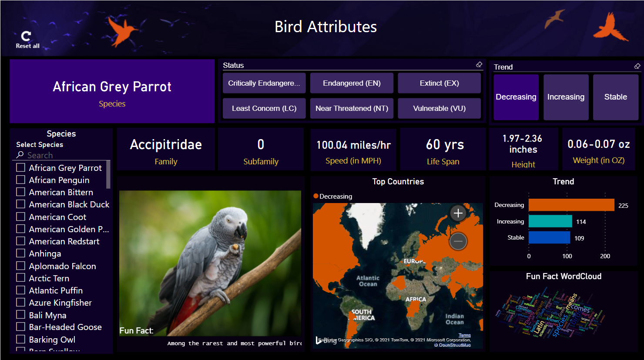Select American Black Duck in list

(x=69, y=204)
